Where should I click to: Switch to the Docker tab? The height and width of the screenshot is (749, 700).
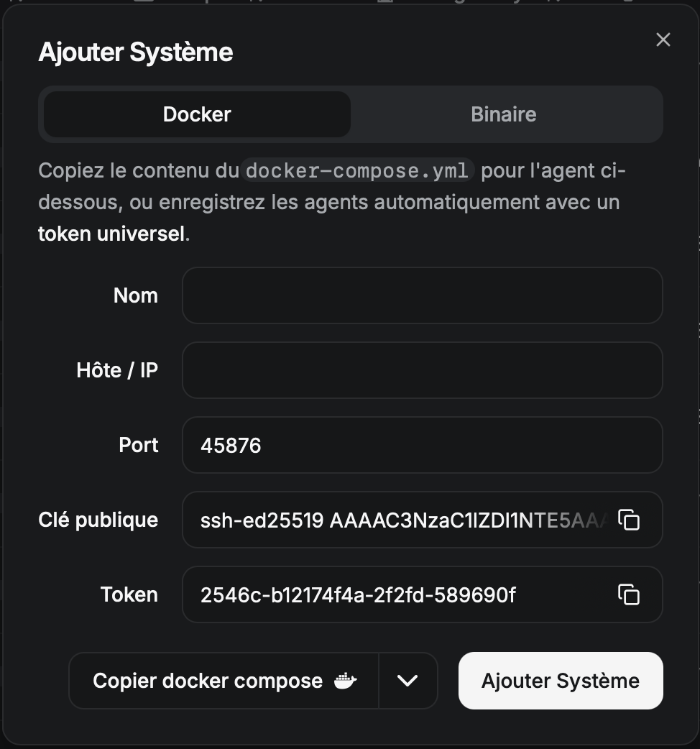pyautogui.click(x=197, y=114)
